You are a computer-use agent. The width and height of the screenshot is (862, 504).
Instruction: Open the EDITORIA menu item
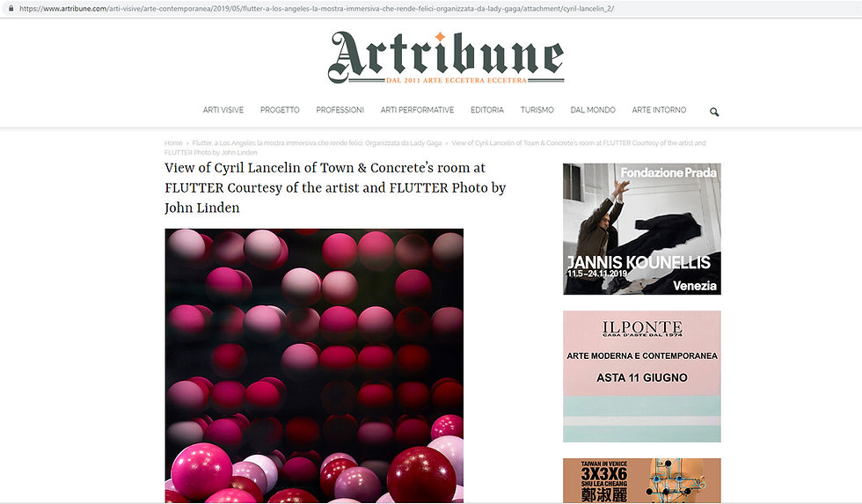tap(487, 110)
